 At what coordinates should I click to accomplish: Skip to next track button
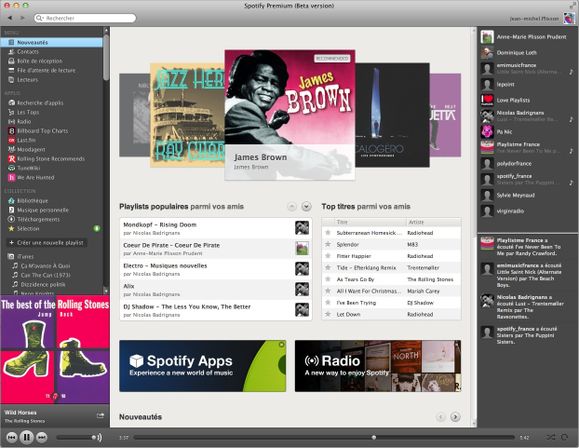[42, 437]
